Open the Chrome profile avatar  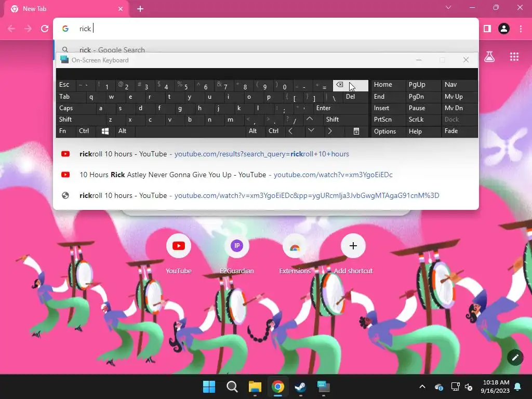504,29
